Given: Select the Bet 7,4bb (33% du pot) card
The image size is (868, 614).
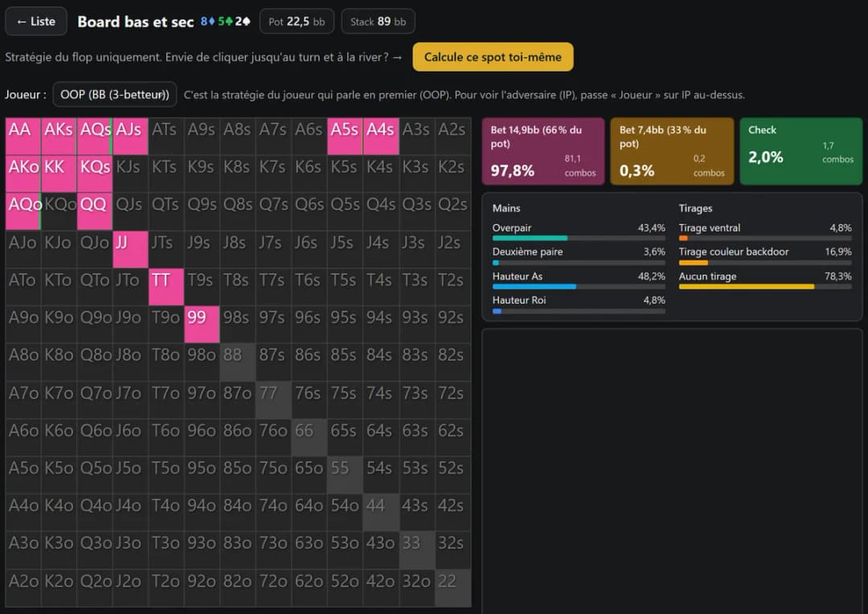Looking at the screenshot, I should (x=671, y=151).
